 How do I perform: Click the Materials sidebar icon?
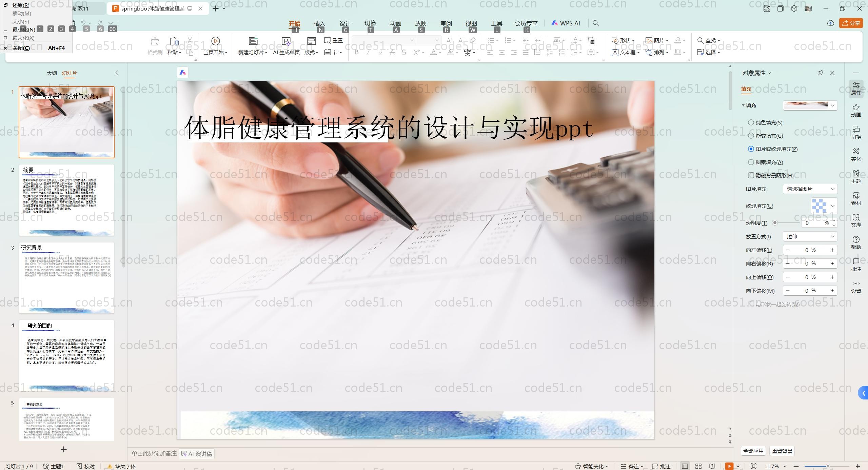coord(856,198)
